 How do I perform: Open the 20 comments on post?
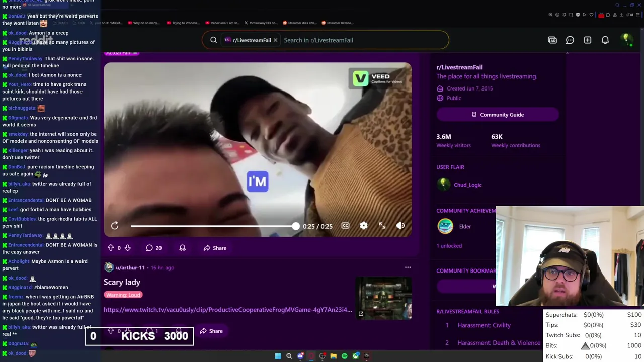click(x=154, y=248)
